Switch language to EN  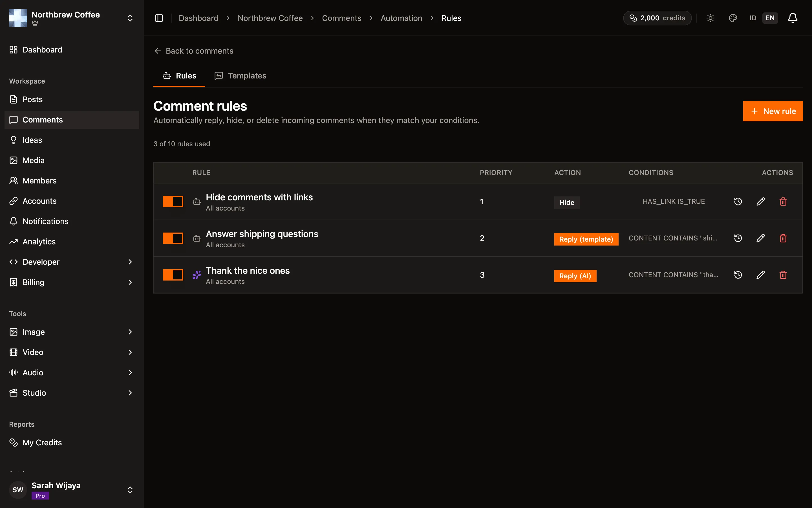click(x=770, y=18)
